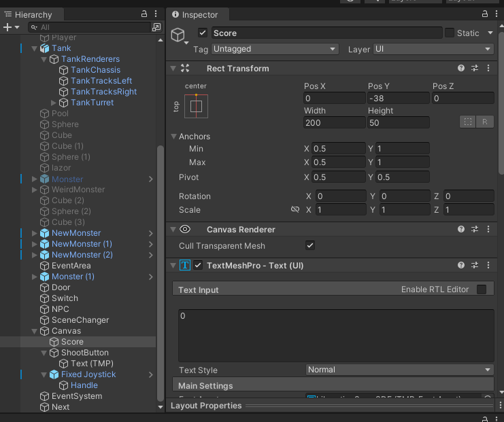Toggle the Score object active checkbox
The width and height of the screenshot is (504, 422).
click(x=203, y=33)
